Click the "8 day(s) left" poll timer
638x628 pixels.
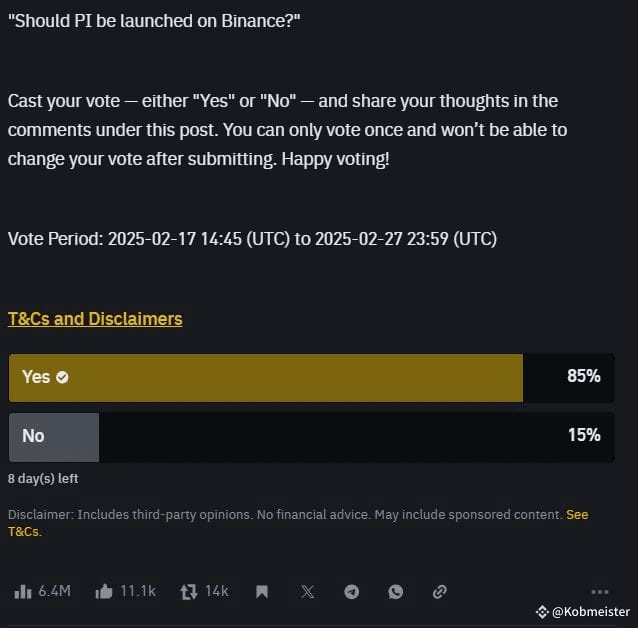click(43, 478)
